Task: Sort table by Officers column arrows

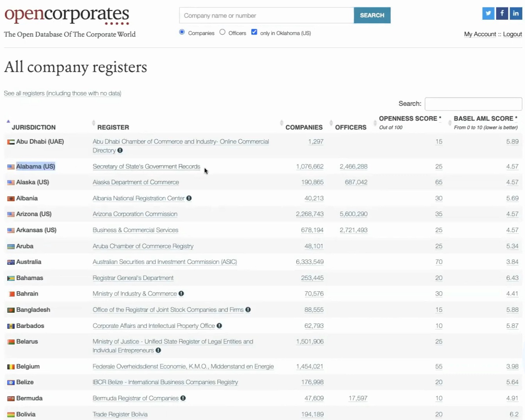Action: 331,123
